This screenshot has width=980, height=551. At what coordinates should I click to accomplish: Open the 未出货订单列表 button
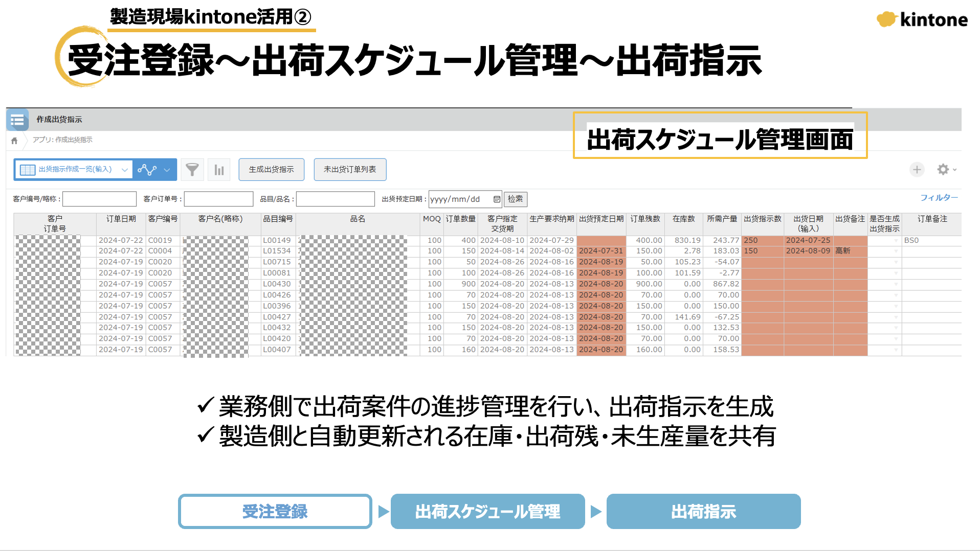click(x=350, y=170)
